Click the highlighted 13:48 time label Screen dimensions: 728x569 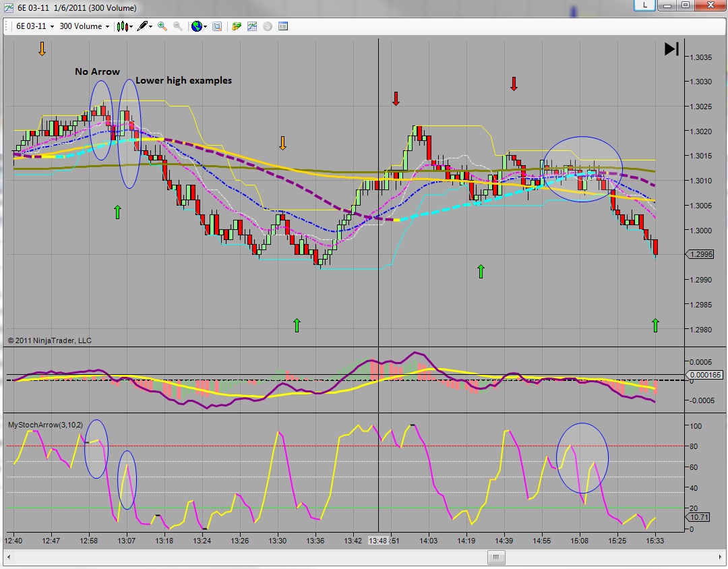[x=377, y=541]
